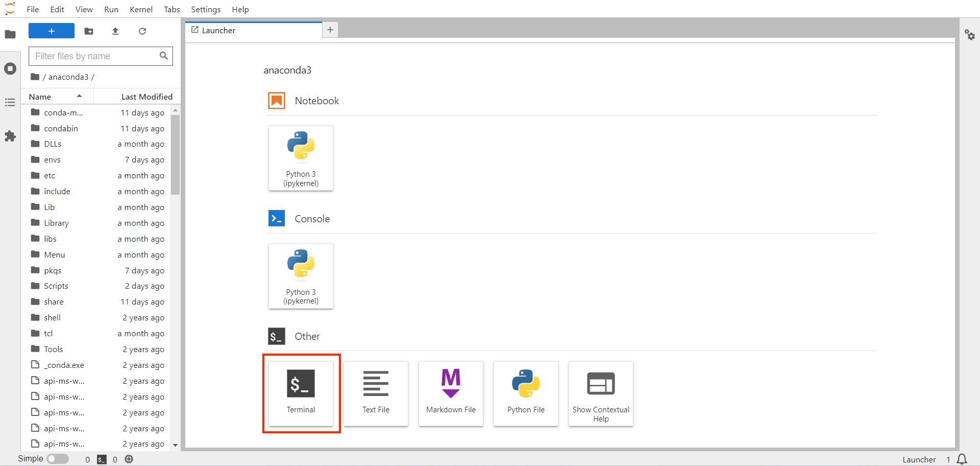Open the Tabs menu

172,9
